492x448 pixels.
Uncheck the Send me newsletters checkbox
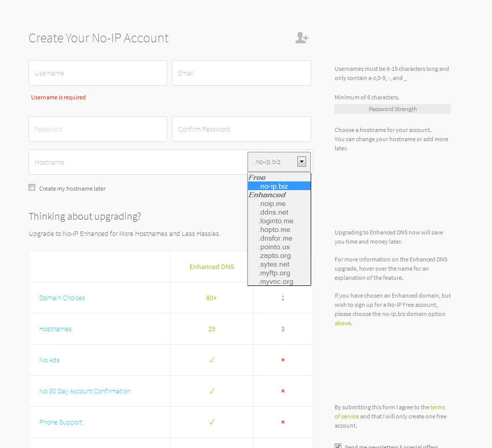[x=338, y=446]
